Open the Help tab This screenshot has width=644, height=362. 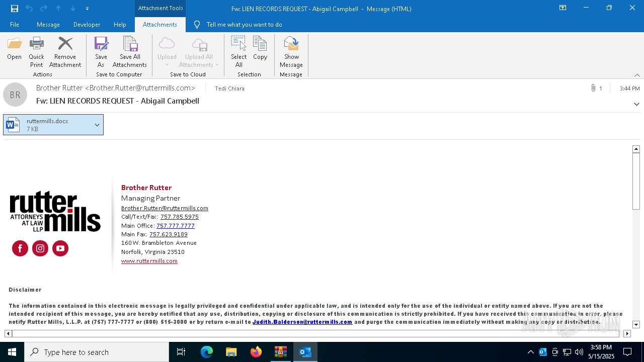[x=120, y=25]
